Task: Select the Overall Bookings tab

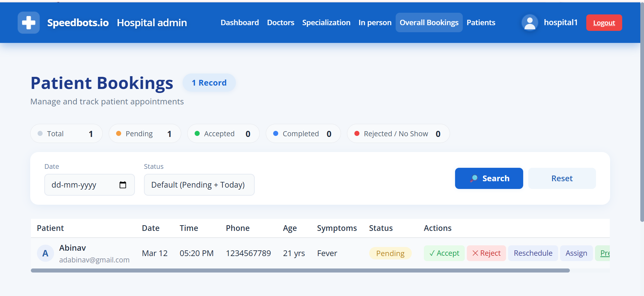Action: coord(429,22)
